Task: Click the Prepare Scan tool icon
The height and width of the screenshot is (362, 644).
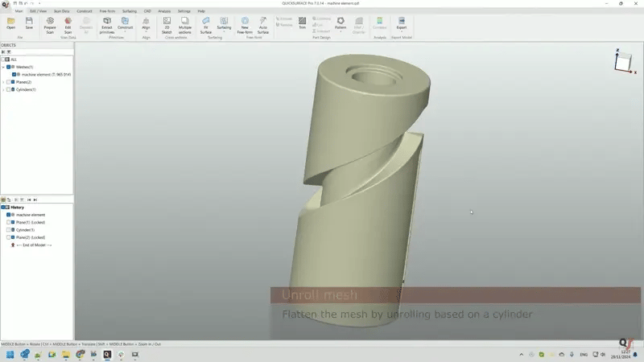Action: pos(50,22)
